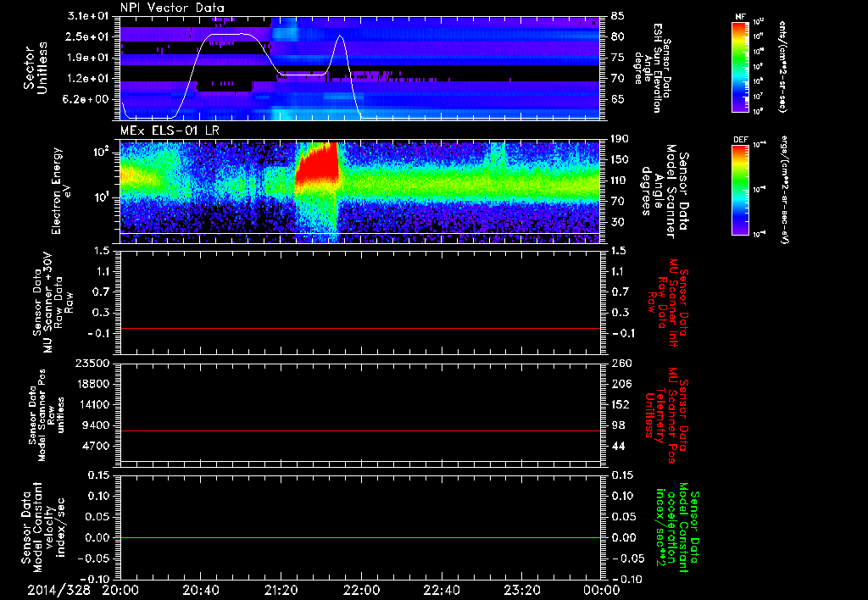868x600 pixels.
Task: Click the "Model Scanner Pos Raw" axis label
Action: (x=47, y=415)
